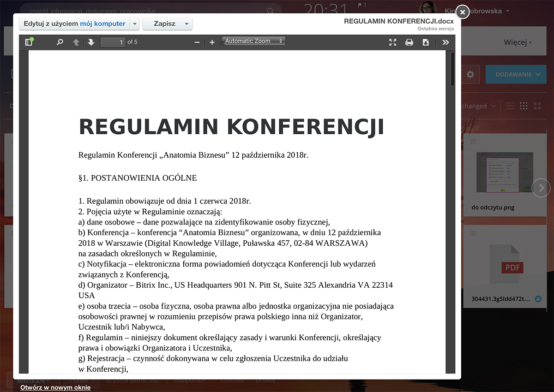Click the page number input field

(x=113, y=42)
